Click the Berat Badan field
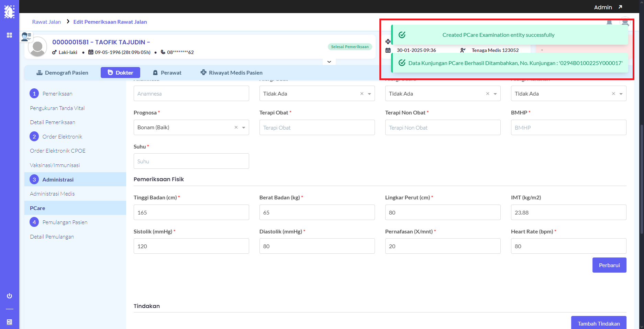644x329 pixels. tap(317, 212)
